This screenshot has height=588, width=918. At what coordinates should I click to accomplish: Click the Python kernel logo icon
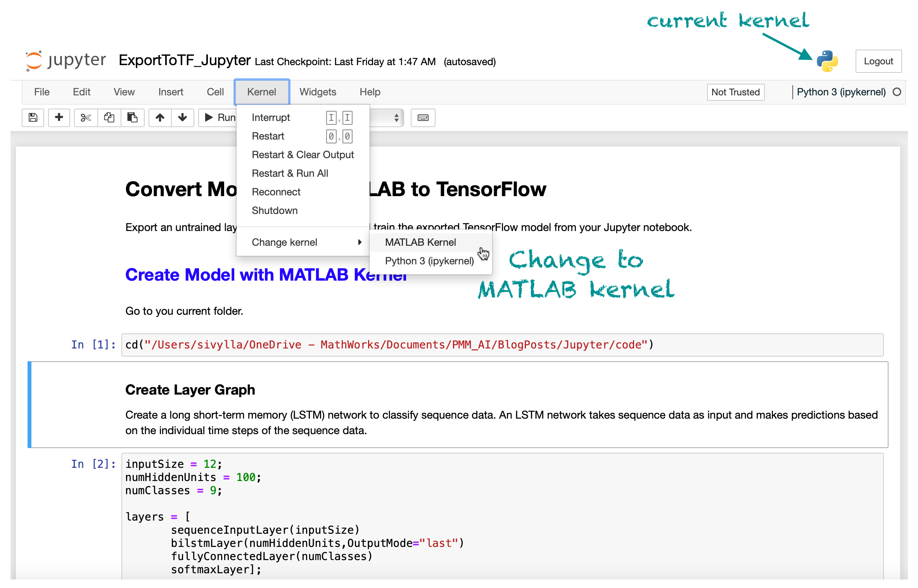827,61
